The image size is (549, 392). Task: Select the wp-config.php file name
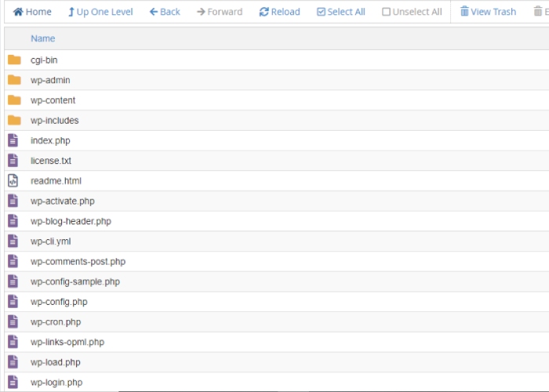(x=59, y=302)
